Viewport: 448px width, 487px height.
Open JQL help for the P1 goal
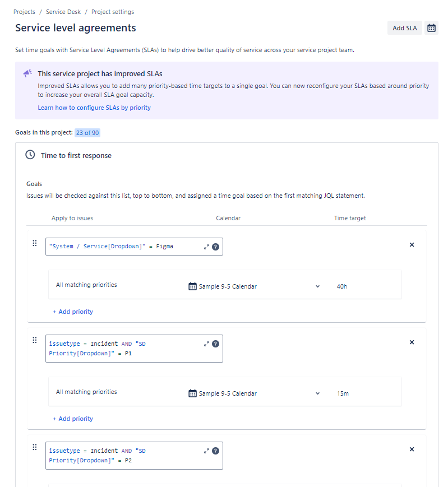[x=215, y=344]
